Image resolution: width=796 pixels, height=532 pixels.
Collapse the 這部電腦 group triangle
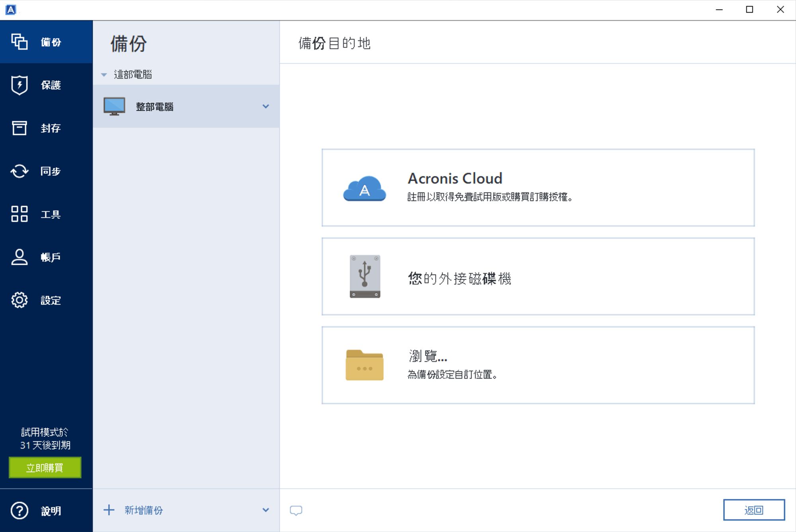pyautogui.click(x=104, y=75)
